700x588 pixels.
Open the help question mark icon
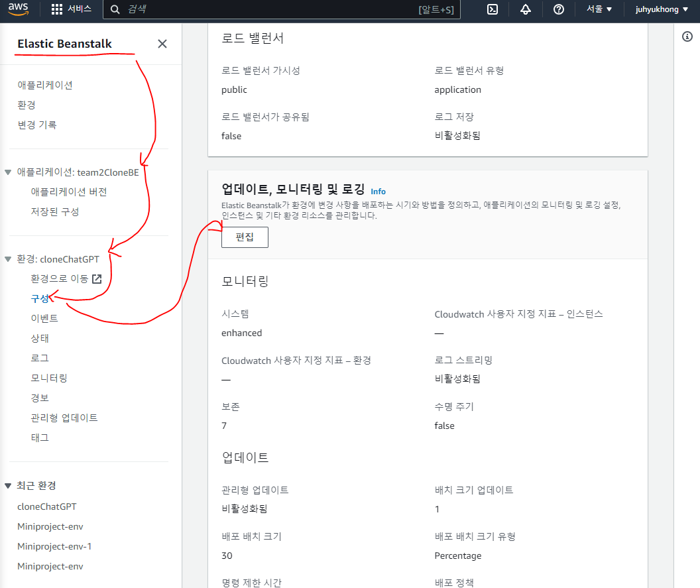pyautogui.click(x=559, y=9)
